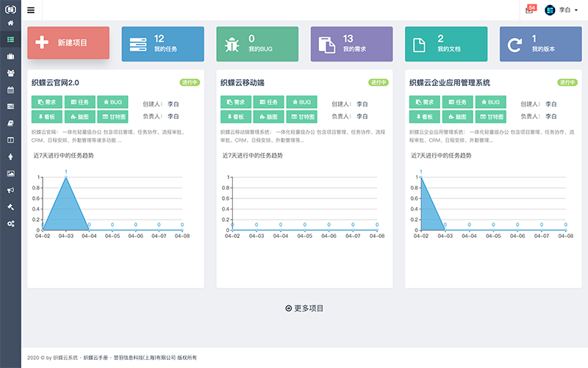The width and height of the screenshot is (588, 368).
Task: Open the 我的版本 tile
Action: click(x=540, y=43)
